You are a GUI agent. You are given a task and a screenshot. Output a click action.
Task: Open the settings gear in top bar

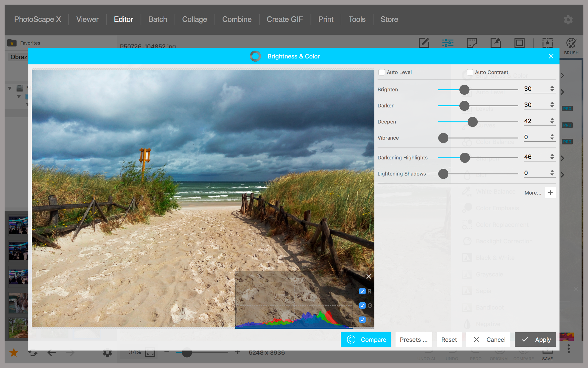click(568, 20)
